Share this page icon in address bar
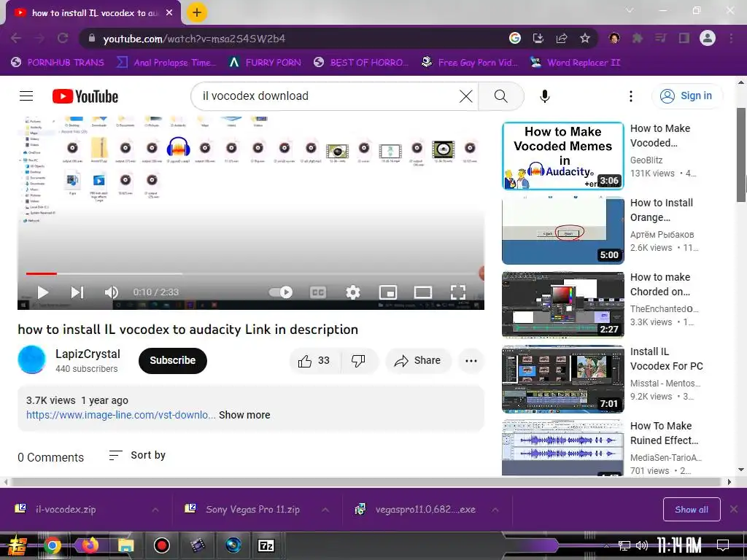747x560 pixels. coord(562,38)
